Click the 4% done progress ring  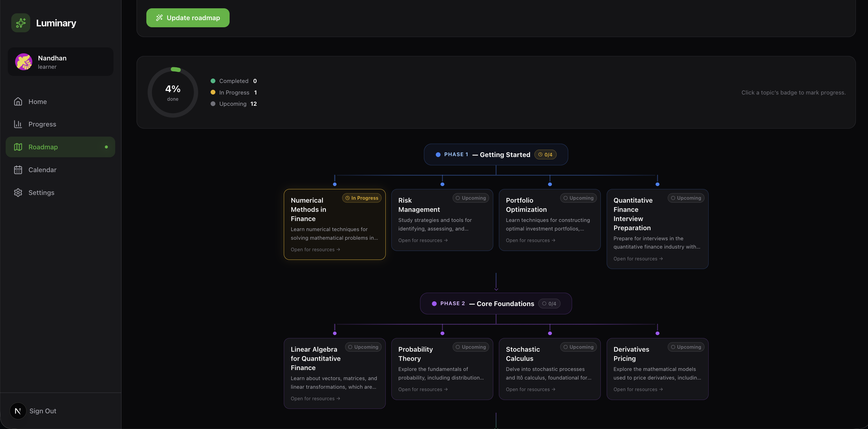[172, 92]
